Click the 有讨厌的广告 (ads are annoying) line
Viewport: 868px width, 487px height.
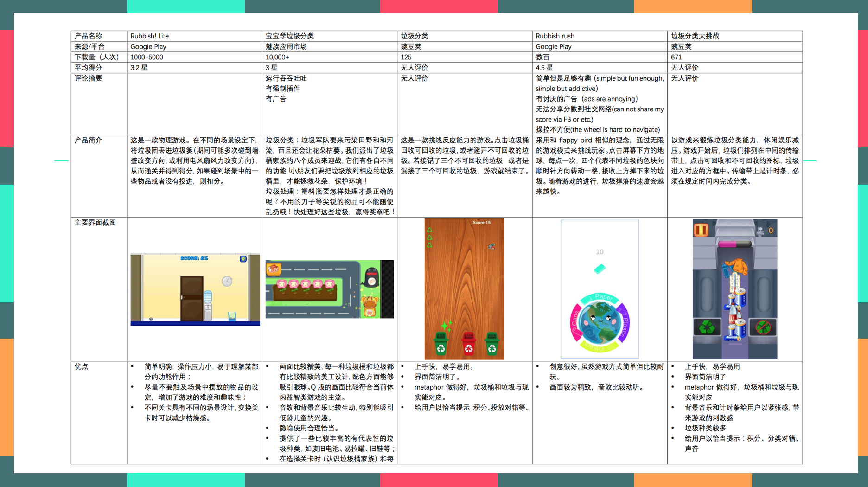coord(587,99)
